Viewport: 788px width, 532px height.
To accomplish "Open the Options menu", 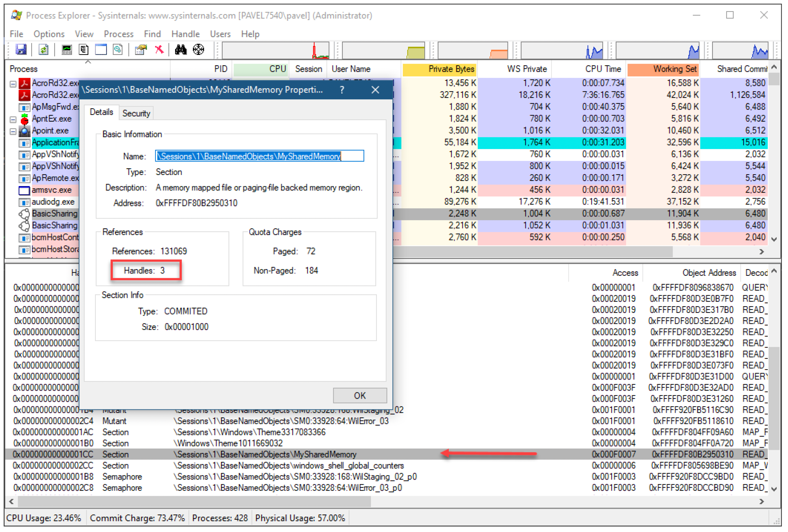I will click(49, 34).
